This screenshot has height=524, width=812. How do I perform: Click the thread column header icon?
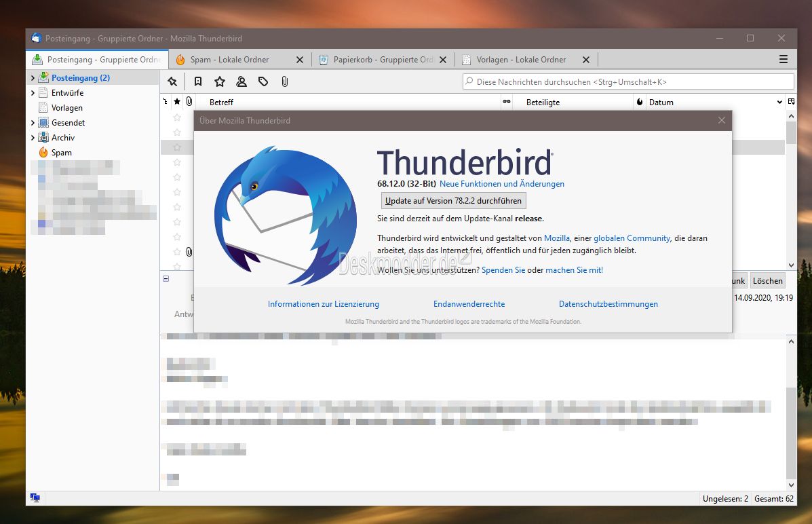click(x=166, y=102)
